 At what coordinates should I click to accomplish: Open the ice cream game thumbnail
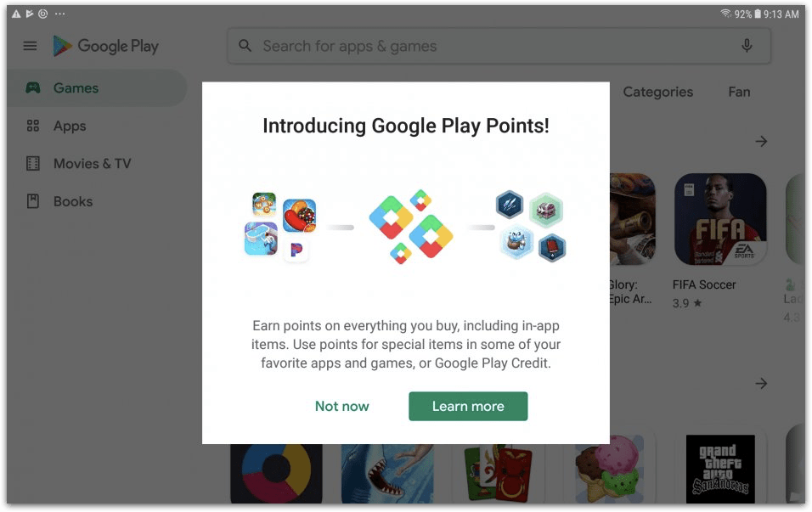(610, 470)
